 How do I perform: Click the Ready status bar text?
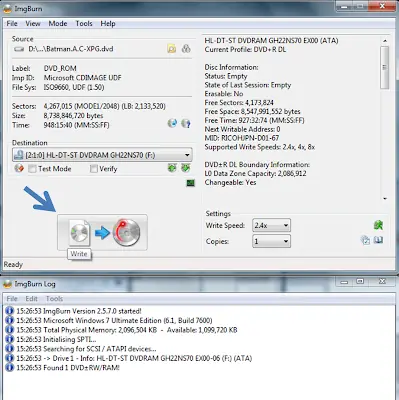coord(13,265)
